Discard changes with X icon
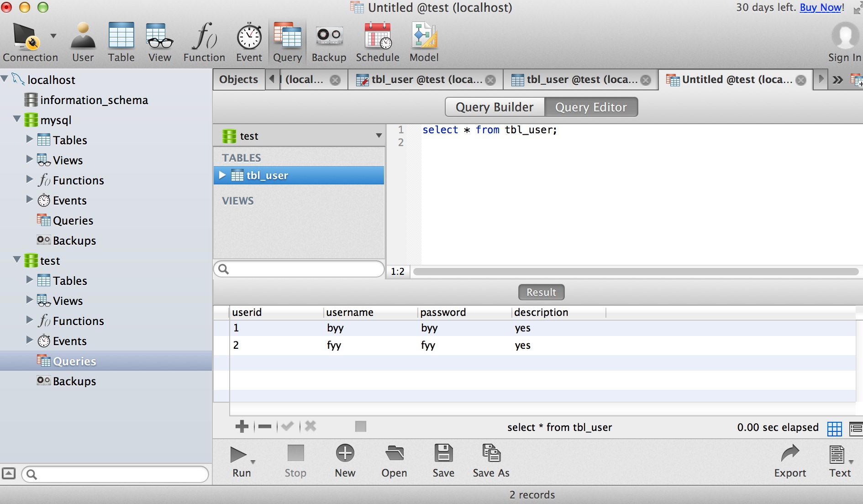This screenshot has width=863, height=504. (x=310, y=426)
